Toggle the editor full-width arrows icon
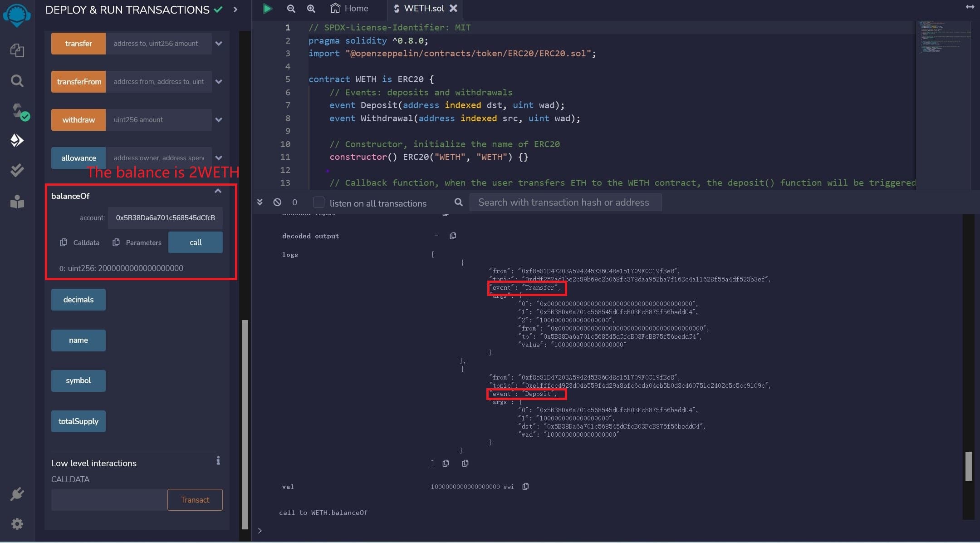980x543 pixels. [x=970, y=7]
